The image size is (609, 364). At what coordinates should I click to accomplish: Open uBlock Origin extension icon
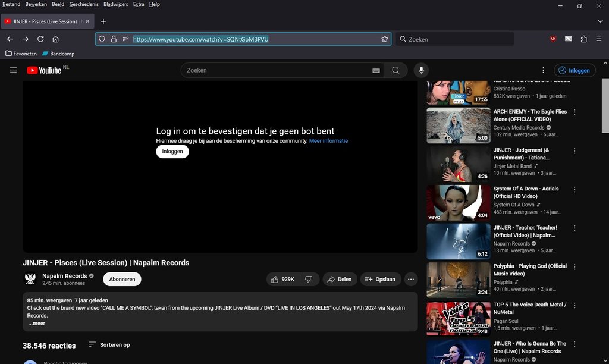pyautogui.click(x=553, y=39)
